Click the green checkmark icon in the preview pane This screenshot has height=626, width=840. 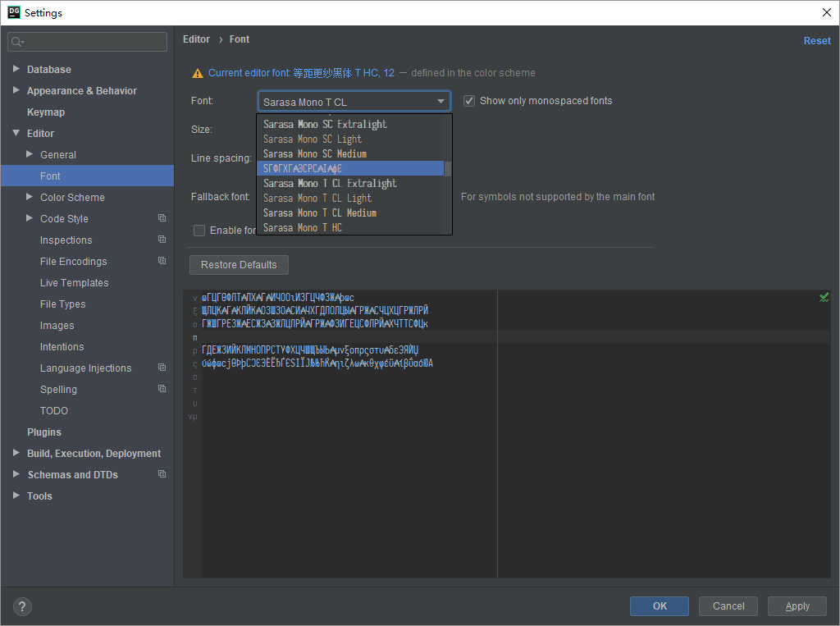pos(824,297)
